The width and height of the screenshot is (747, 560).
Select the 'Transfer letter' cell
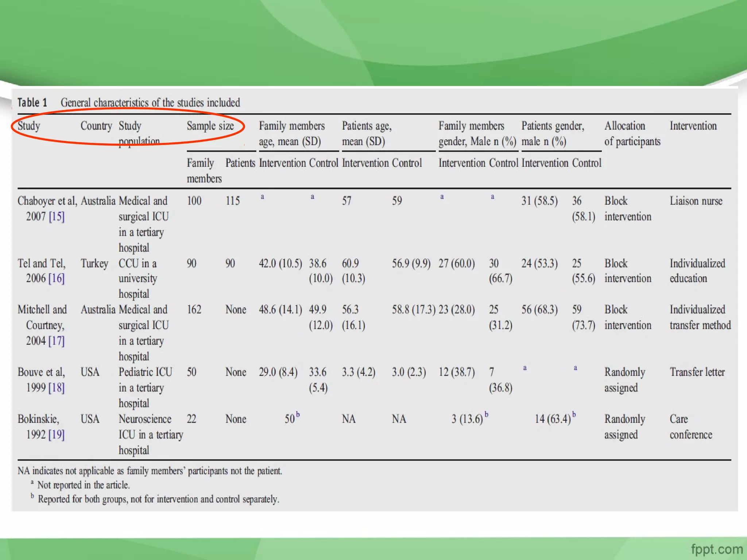[x=697, y=372]
